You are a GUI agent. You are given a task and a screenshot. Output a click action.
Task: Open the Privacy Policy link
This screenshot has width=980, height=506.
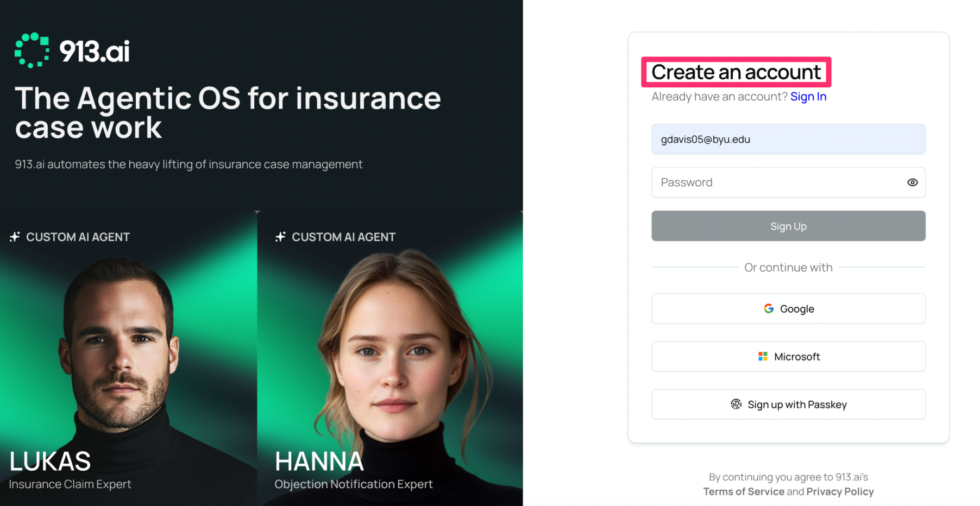coord(840,491)
